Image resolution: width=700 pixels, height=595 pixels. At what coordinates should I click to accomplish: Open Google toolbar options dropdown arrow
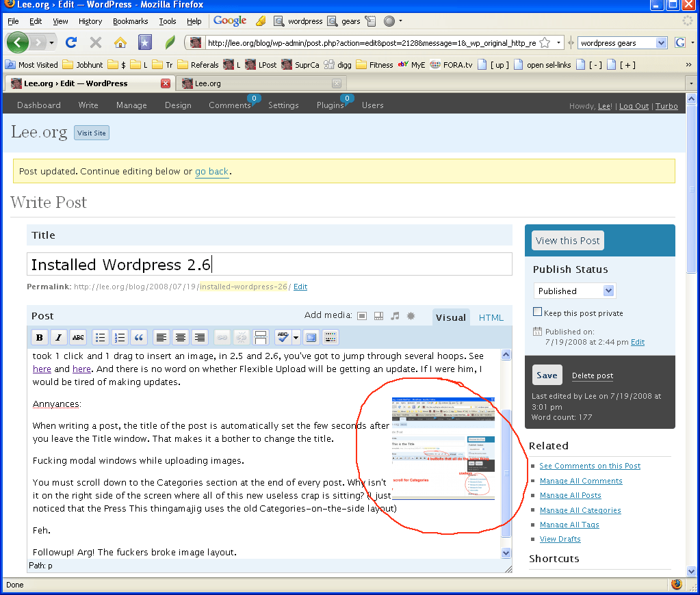[400, 21]
